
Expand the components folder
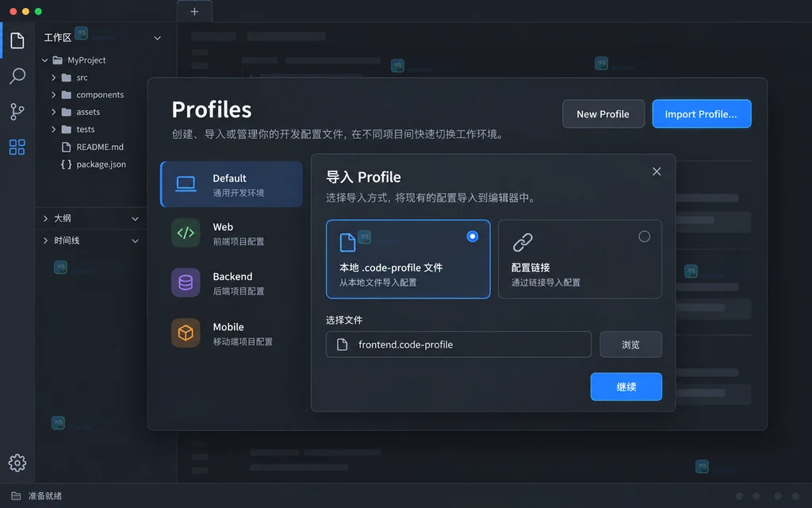pyautogui.click(x=53, y=95)
